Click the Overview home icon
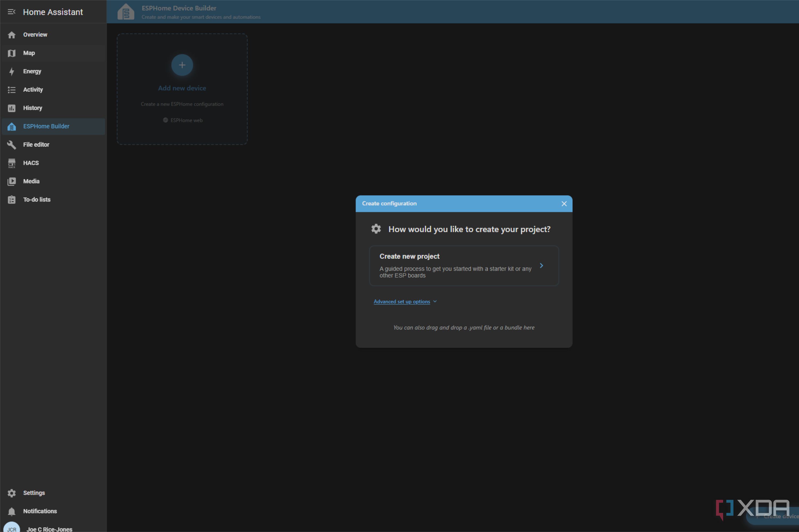The image size is (799, 532). point(11,35)
